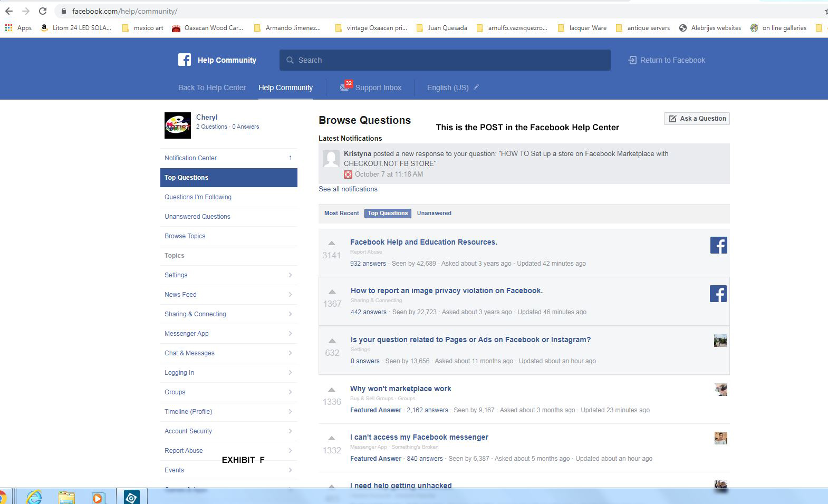The height and width of the screenshot is (504, 828).
Task: Click the asker avatar beside the I can't access my Facebook messenger question
Action: pos(721,438)
